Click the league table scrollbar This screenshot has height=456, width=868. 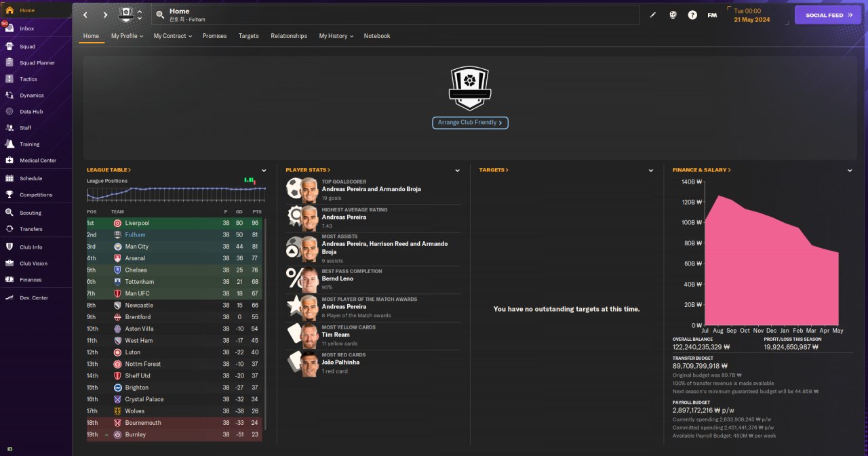(x=265, y=323)
